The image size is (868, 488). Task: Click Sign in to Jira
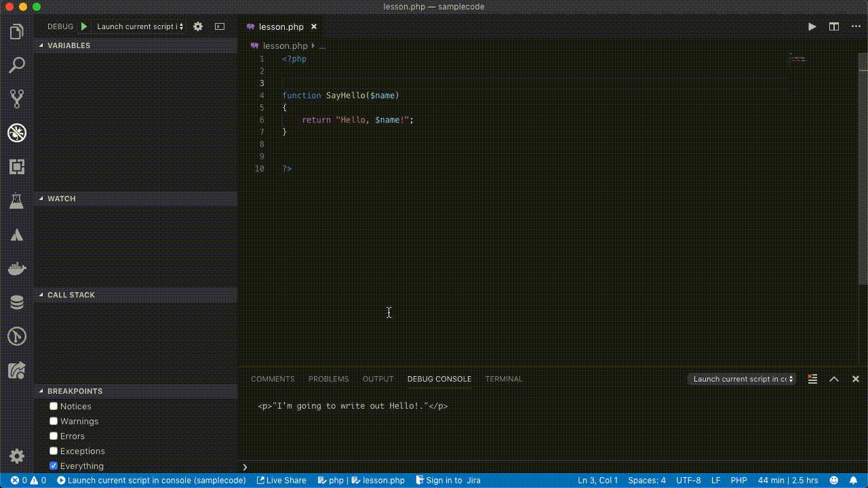(x=448, y=480)
